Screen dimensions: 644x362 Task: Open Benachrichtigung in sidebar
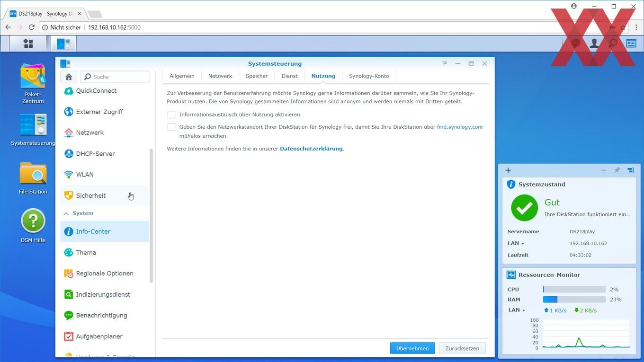pos(105,315)
